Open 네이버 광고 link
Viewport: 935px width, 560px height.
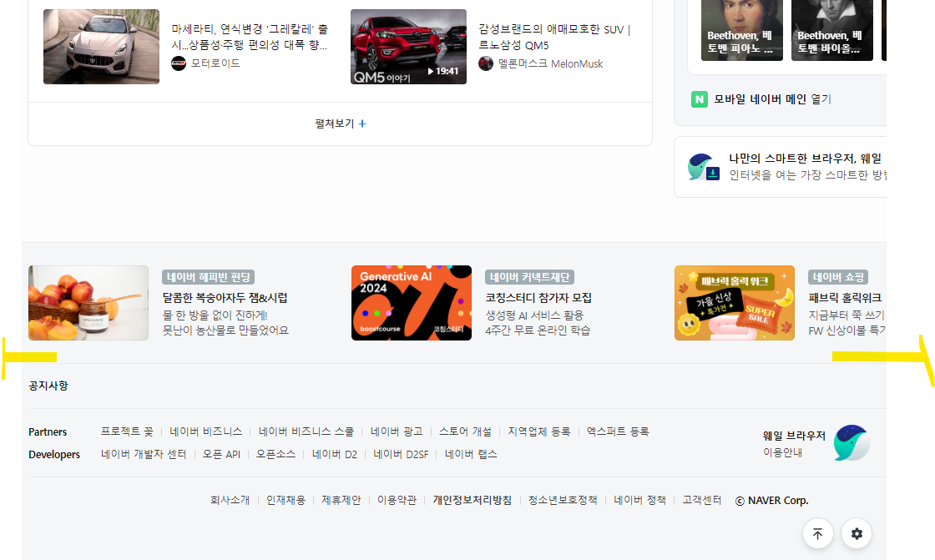click(397, 431)
